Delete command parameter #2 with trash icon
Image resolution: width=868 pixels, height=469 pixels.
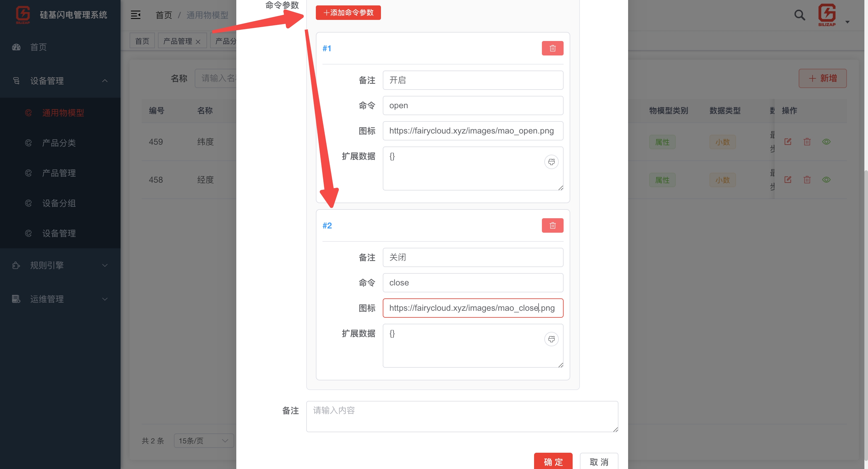(x=552, y=225)
